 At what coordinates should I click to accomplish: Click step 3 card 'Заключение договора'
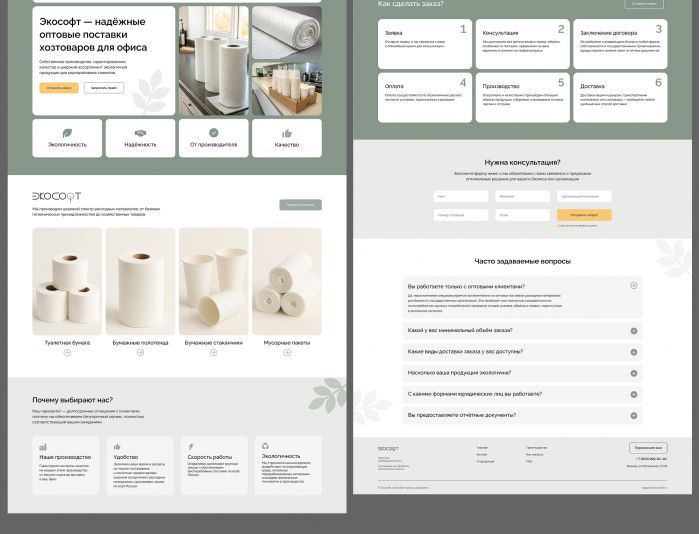pyautogui.click(x=620, y=44)
